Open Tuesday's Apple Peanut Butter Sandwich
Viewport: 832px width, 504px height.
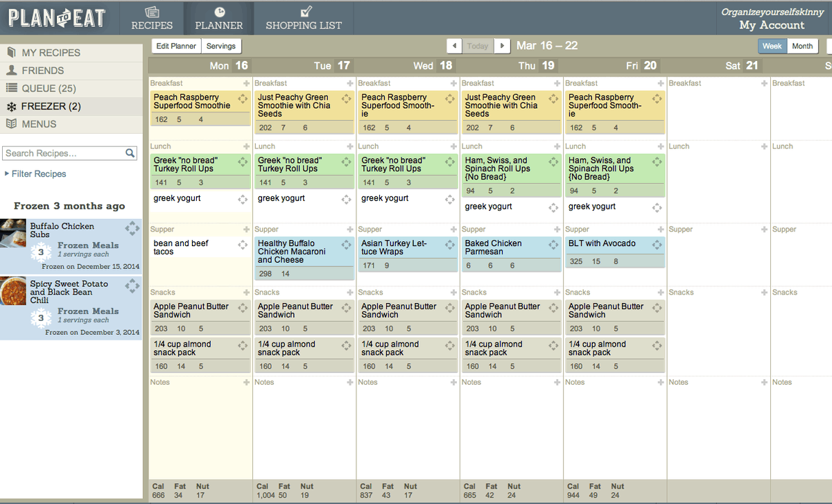coord(295,311)
